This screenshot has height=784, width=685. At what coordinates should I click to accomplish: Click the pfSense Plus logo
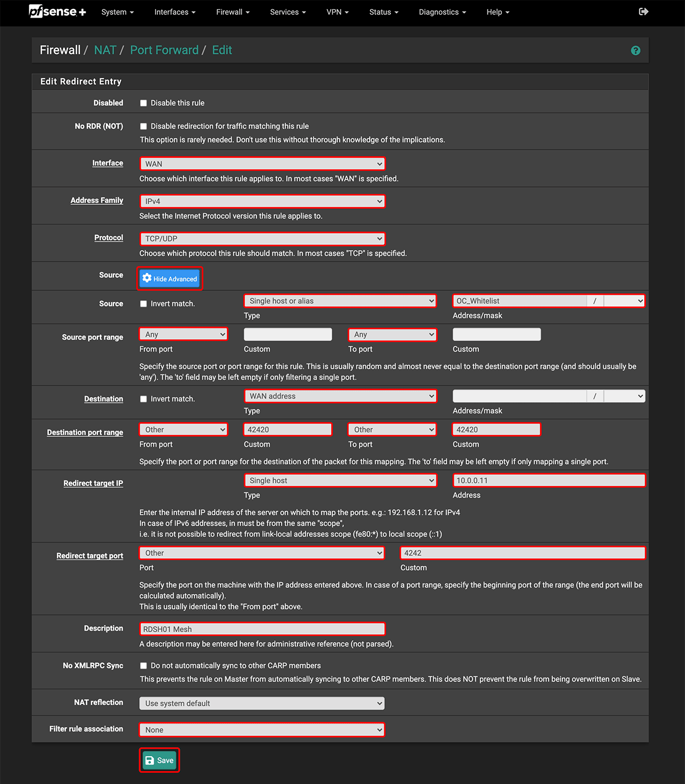point(57,11)
